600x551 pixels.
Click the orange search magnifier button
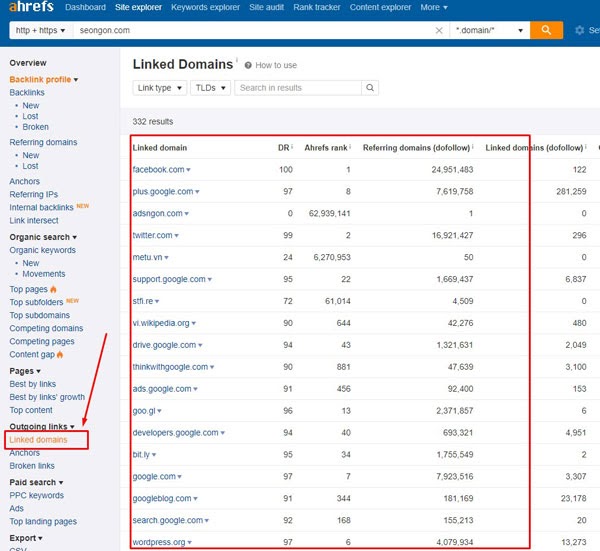pyautogui.click(x=546, y=30)
